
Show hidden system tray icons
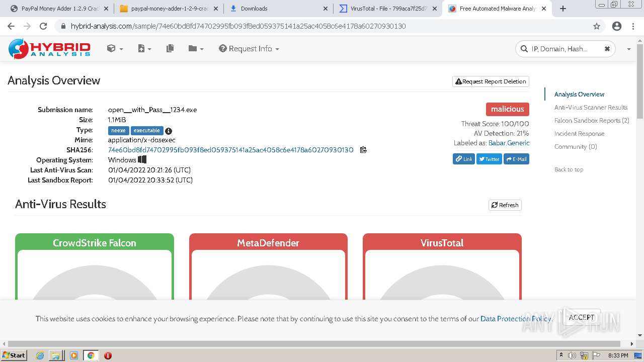(561, 355)
